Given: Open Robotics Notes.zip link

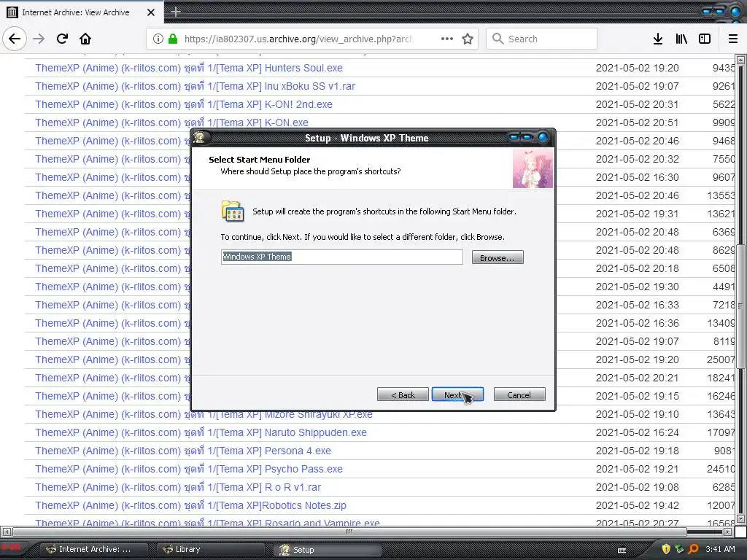Looking at the screenshot, I should tap(190, 505).
